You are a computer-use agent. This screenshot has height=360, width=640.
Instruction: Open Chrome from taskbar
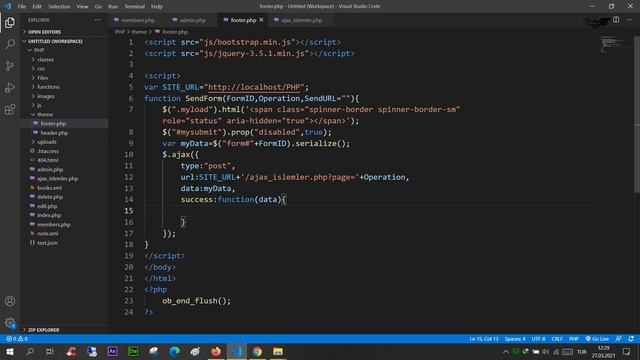(257, 351)
